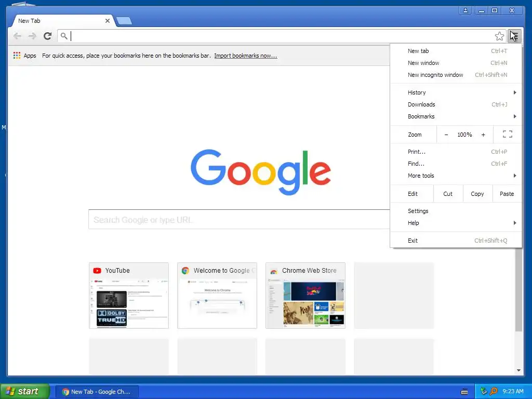Screen dimensions: 532x399
Task: Bookmark this page with the star icon
Action: (499, 36)
